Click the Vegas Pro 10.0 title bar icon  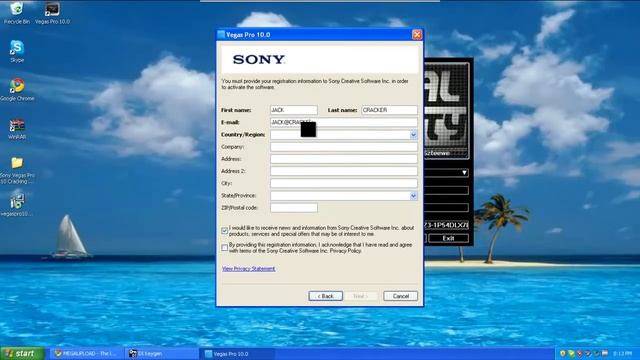pos(221,35)
